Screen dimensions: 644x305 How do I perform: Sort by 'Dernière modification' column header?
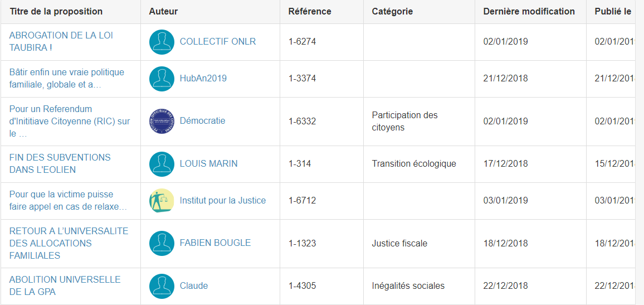[x=529, y=11]
